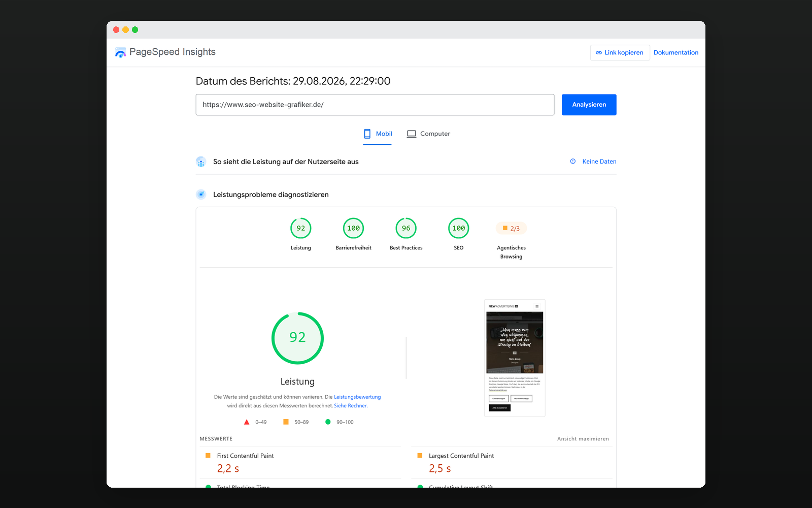The height and width of the screenshot is (508, 812).
Task: Click 'So sieht die Leistung' section heading
Action: coord(286,162)
